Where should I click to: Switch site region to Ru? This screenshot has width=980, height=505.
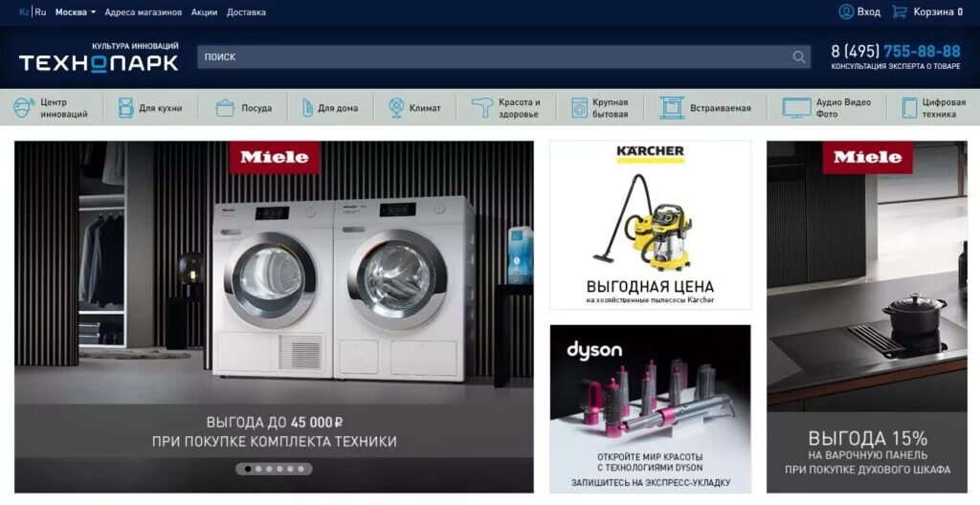[40, 11]
